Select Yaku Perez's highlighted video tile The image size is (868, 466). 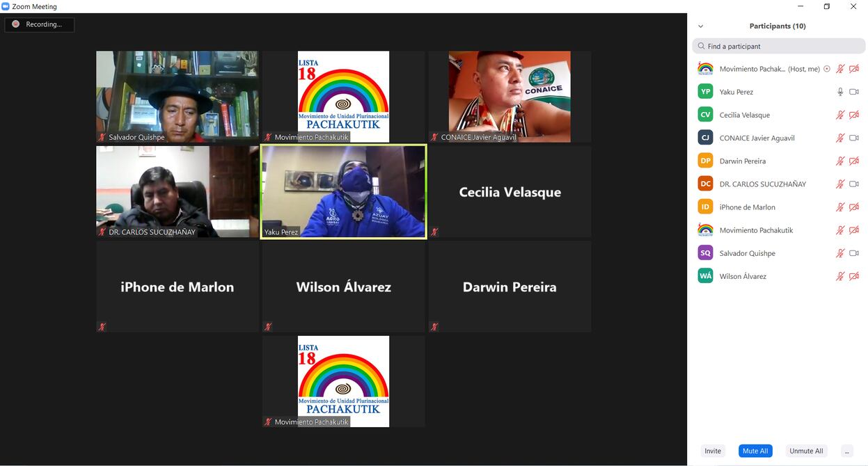pyautogui.click(x=343, y=191)
